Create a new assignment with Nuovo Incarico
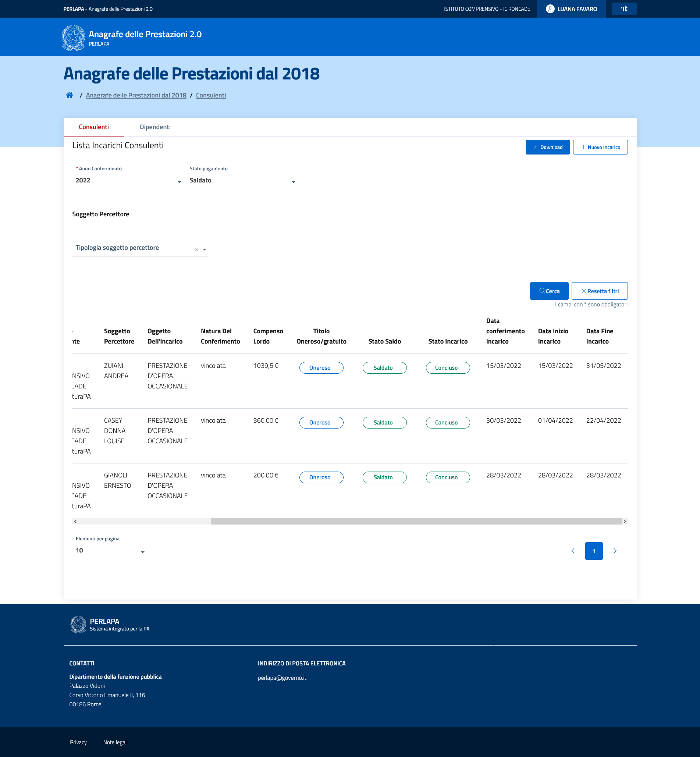 click(x=600, y=147)
